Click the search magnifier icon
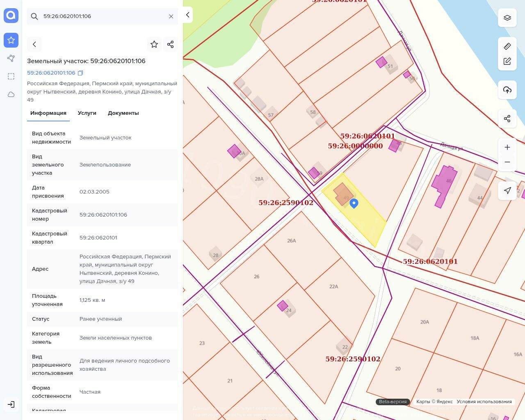525x420 pixels. pos(34,16)
